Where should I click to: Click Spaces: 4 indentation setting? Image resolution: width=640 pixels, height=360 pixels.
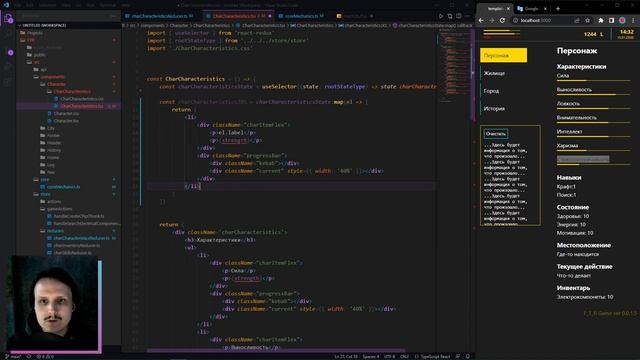tap(371, 356)
